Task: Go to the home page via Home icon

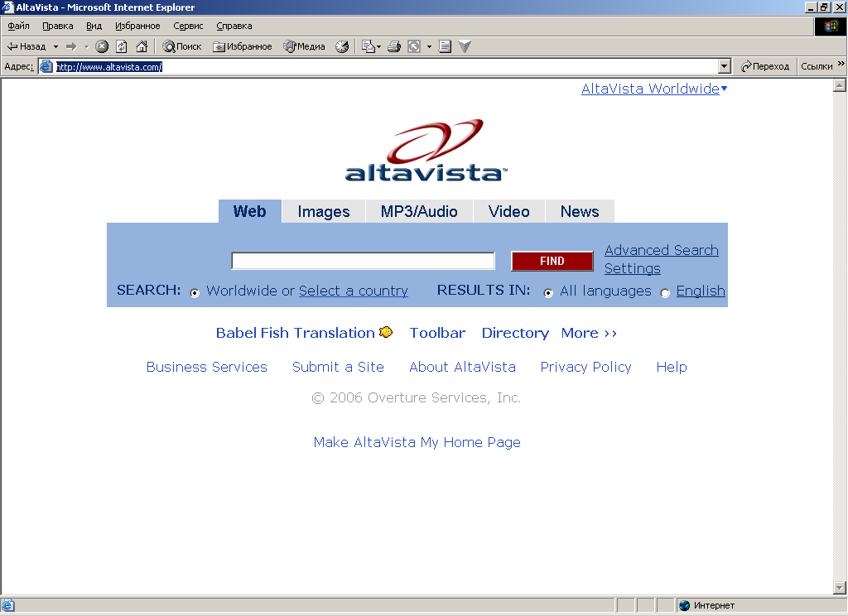Action: (x=142, y=46)
